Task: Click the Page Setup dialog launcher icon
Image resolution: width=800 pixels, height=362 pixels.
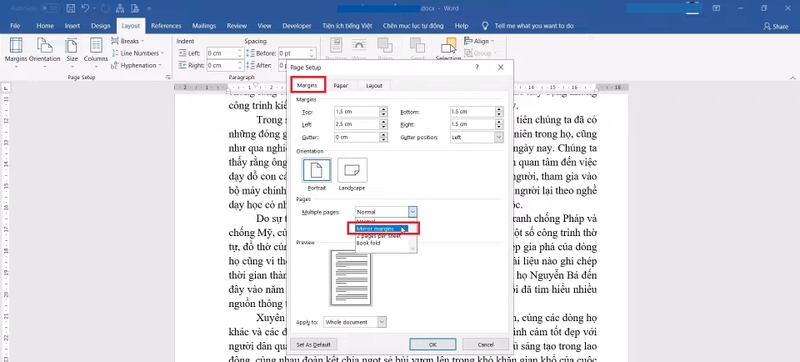Action: pos(168,77)
